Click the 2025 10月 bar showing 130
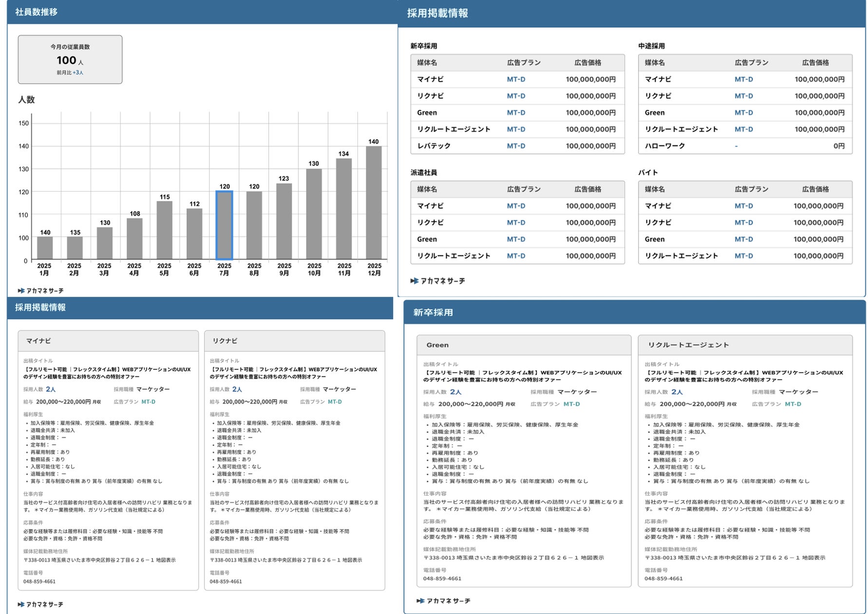The width and height of the screenshot is (868, 614). pos(314,214)
